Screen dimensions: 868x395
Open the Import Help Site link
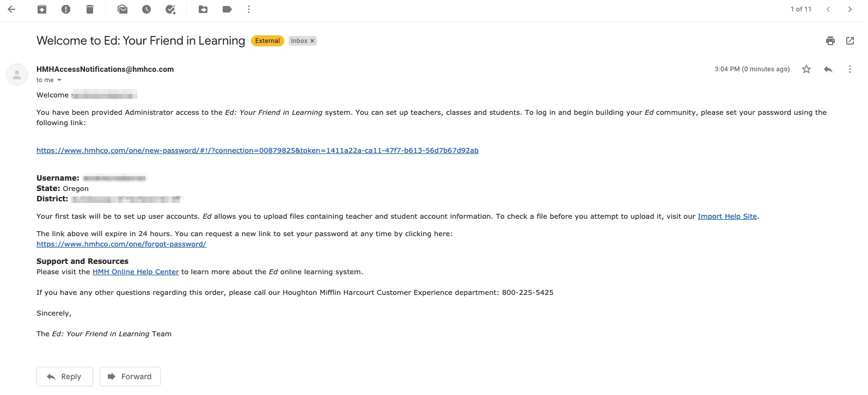click(728, 216)
